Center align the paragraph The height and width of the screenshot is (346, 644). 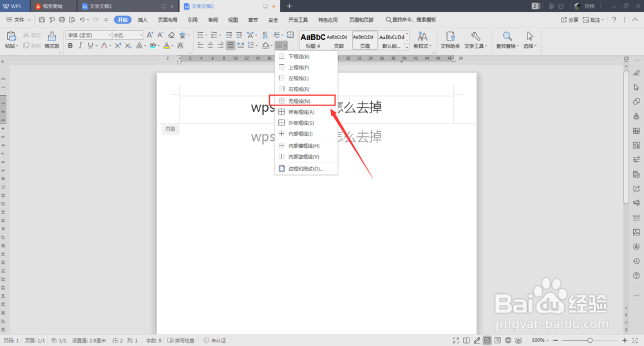tap(211, 46)
